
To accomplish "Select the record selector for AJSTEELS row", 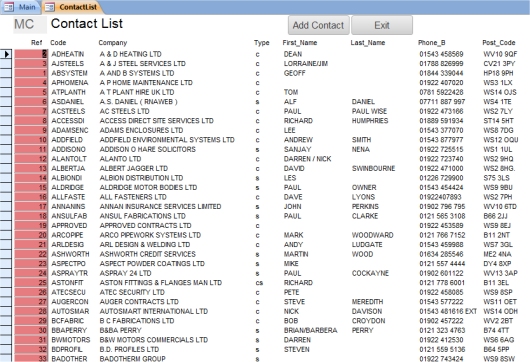I will point(6,64).
